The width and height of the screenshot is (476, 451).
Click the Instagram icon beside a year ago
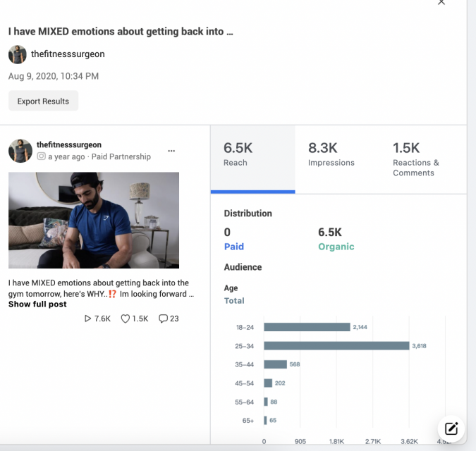click(42, 156)
